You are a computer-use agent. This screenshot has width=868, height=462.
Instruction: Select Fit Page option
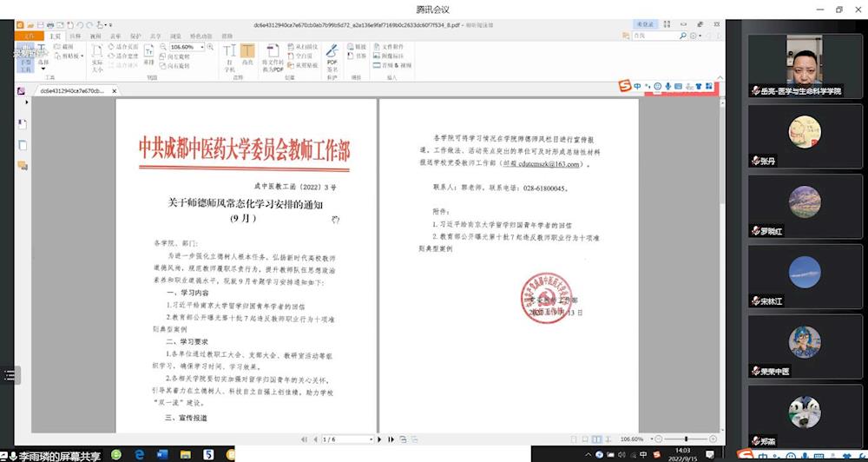point(123,47)
